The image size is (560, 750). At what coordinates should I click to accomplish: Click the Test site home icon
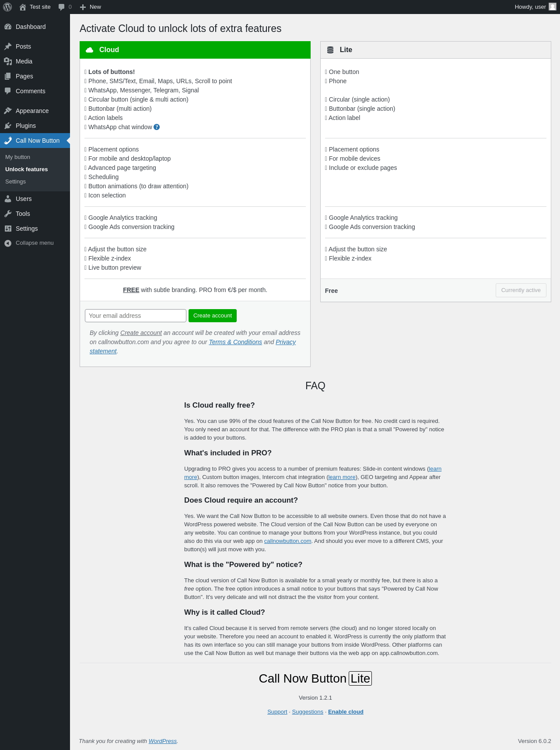coord(23,7)
